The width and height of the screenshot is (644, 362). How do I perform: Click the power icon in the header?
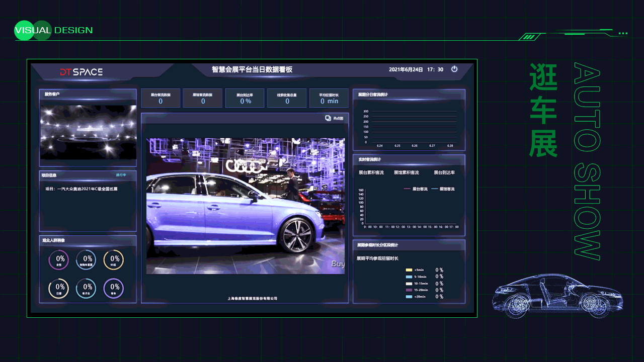click(454, 70)
